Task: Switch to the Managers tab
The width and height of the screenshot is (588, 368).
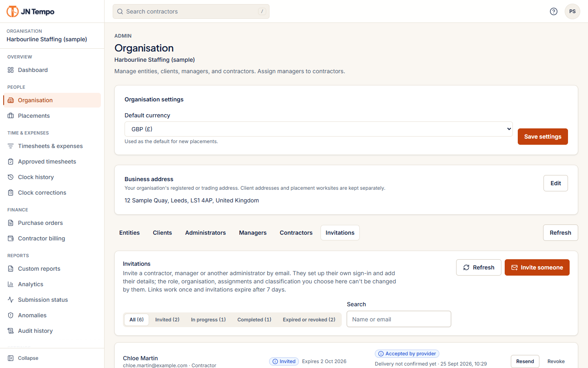Action: click(x=253, y=233)
